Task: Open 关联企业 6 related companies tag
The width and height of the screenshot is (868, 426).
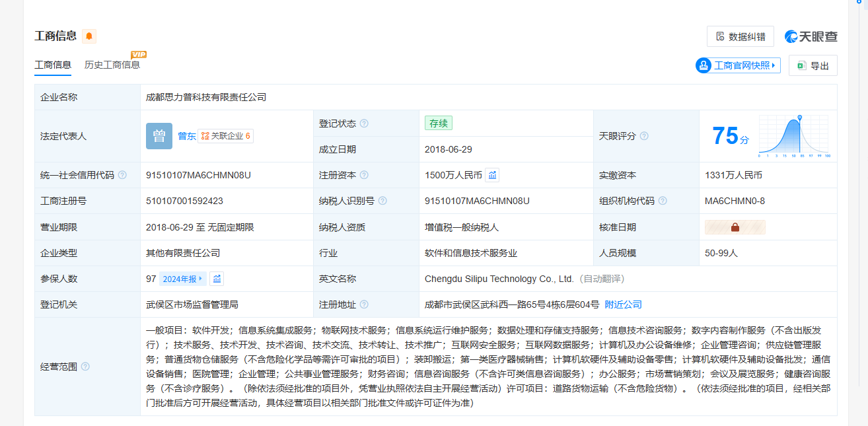Action: tap(225, 136)
